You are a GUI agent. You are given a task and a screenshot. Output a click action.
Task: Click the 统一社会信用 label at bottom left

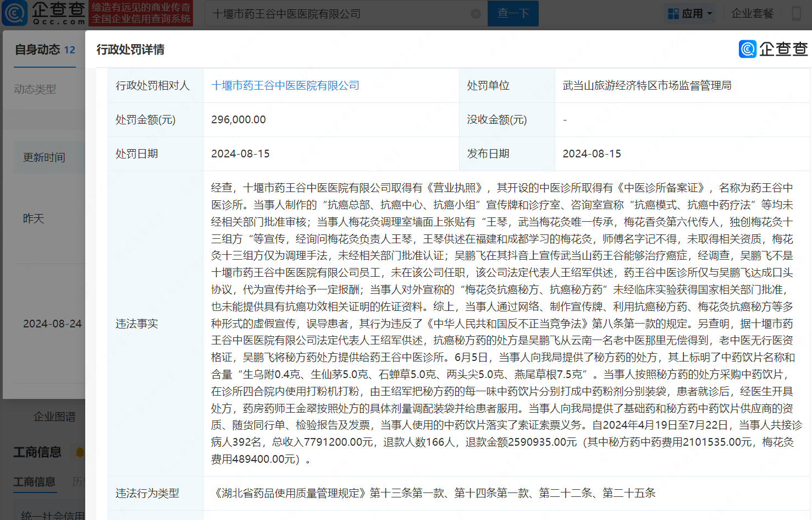tap(53, 515)
